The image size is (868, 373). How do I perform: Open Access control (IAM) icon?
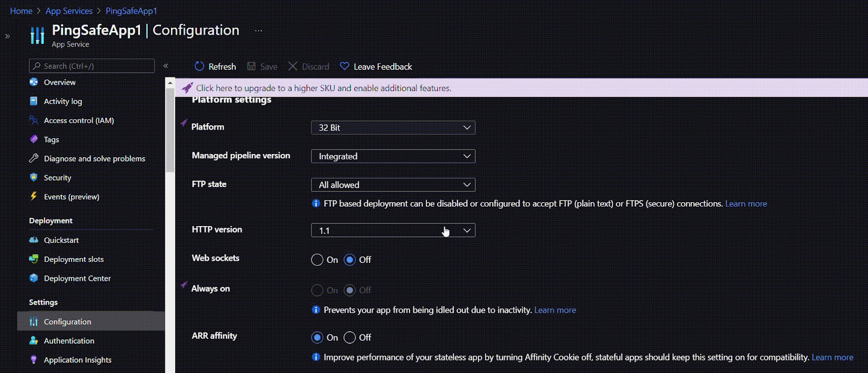[x=34, y=120]
